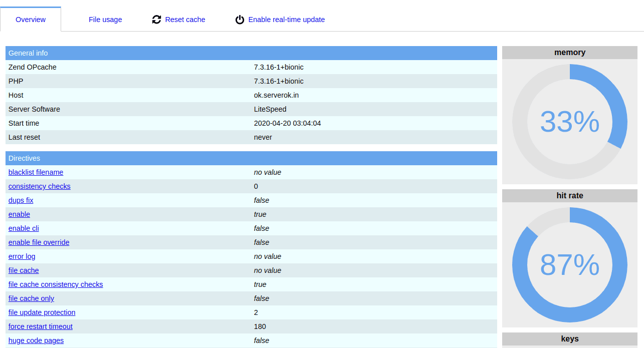This screenshot has width=644, height=348.
Task: Switch to the File usage tab
Action: 105,19
